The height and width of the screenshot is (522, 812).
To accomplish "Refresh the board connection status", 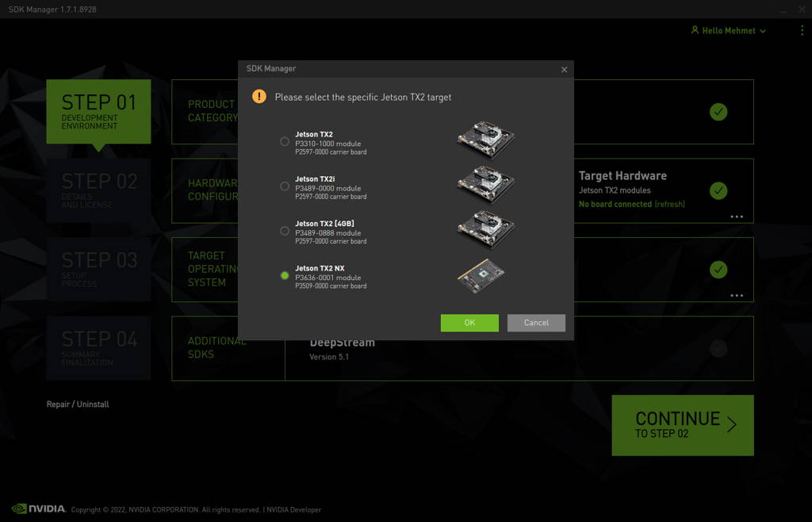I will [669, 204].
